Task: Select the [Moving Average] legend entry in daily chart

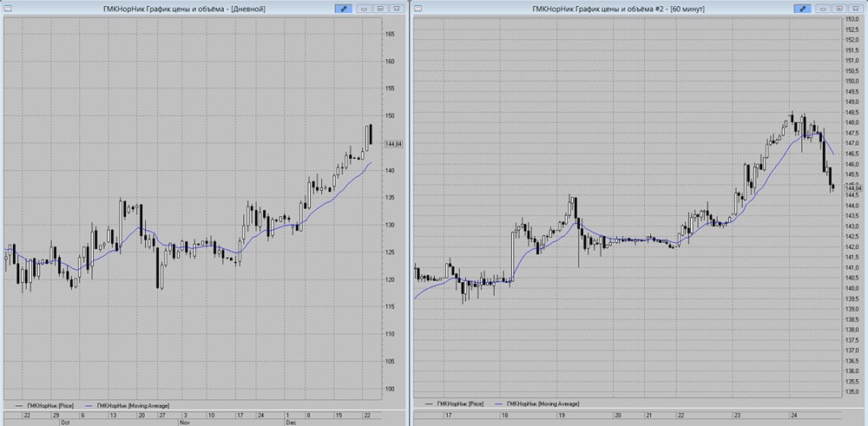Action: (127, 405)
